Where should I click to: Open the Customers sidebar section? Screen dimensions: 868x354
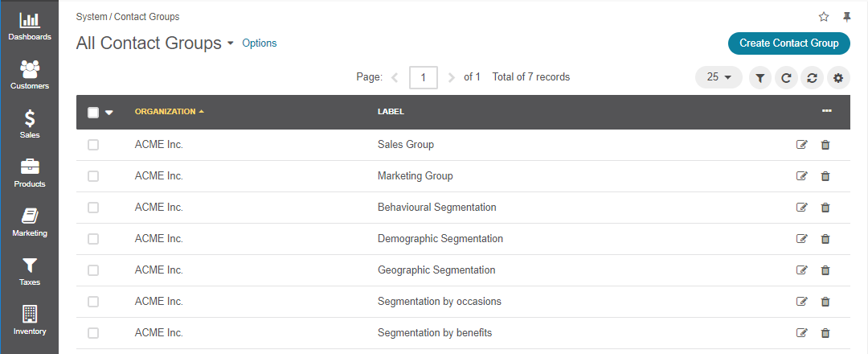30,76
